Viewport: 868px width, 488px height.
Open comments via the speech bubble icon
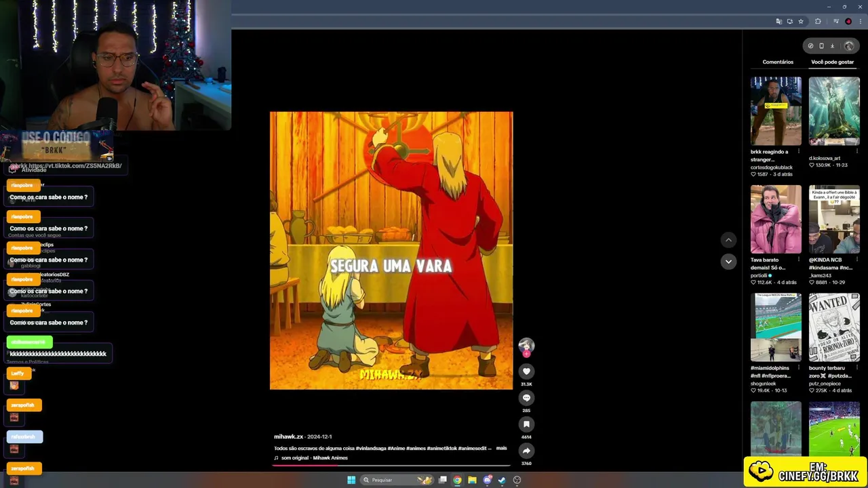tap(526, 398)
